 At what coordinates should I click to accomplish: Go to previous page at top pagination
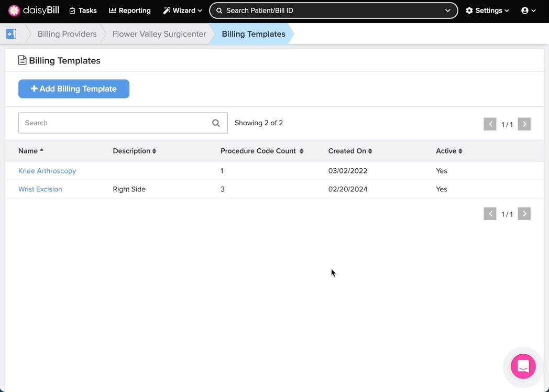click(x=490, y=124)
